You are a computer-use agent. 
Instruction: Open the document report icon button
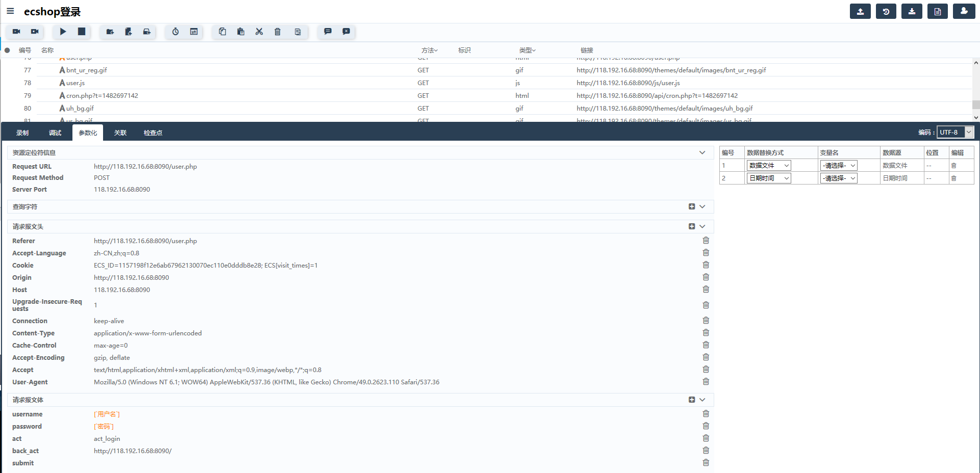pyautogui.click(x=938, y=11)
